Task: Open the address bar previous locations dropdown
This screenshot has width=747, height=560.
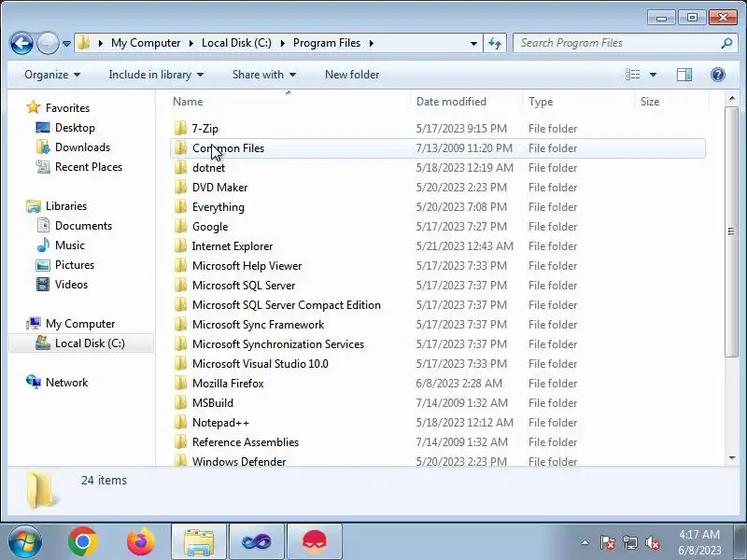Action: pos(473,43)
